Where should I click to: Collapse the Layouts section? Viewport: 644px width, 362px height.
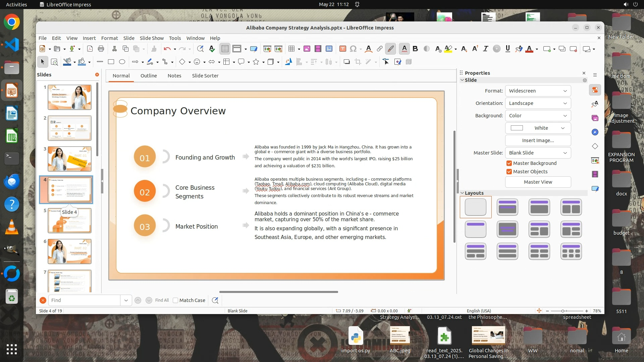tap(462, 193)
